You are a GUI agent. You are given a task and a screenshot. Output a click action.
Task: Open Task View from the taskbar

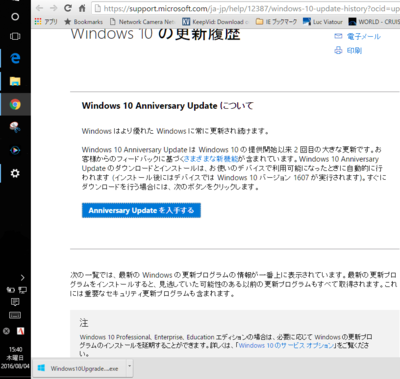(15, 36)
